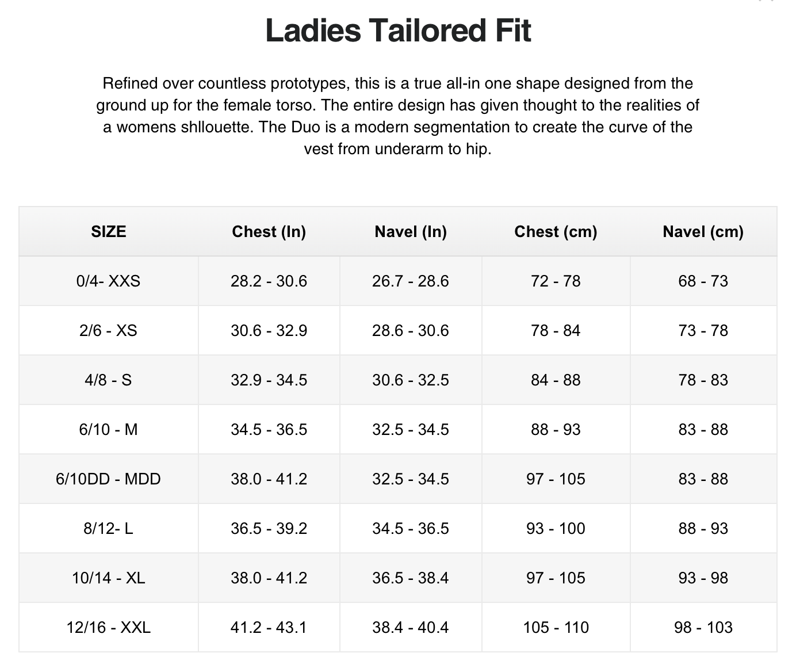Image resolution: width=796 pixels, height=672 pixels.
Task: Click the 26.7 - 28.6 navel inches cell
Action: point(411,281)
